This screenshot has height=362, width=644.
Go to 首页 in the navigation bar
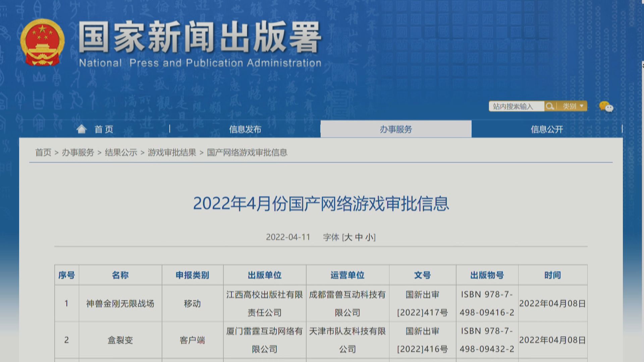(x=104, y=129)
